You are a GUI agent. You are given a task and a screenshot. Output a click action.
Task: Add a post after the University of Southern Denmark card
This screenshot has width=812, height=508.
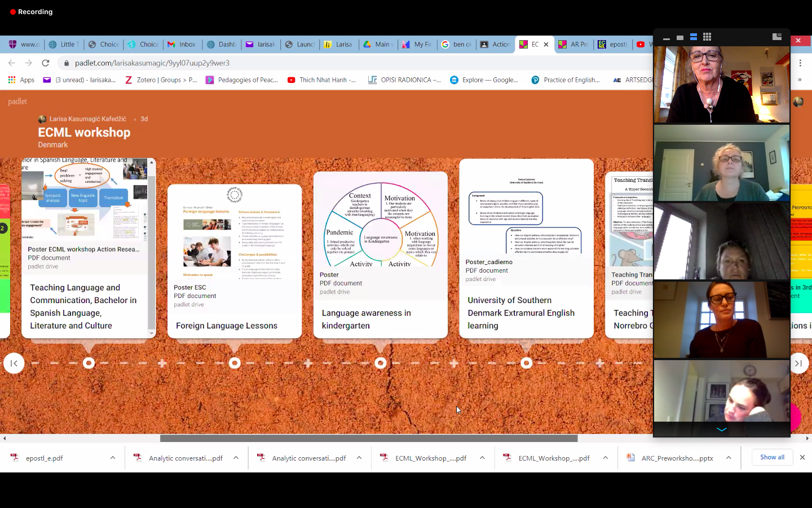coord(600,364)
